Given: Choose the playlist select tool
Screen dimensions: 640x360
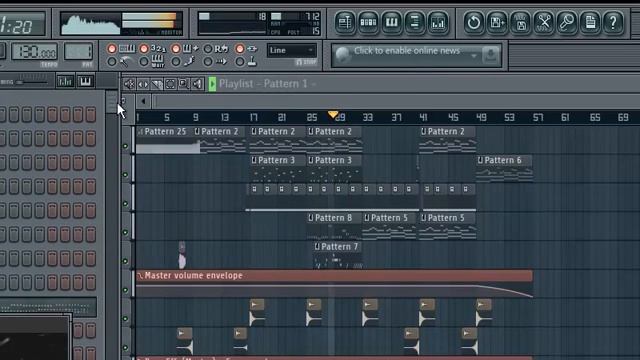Looking at the screenshot, I should [x=170, y=84].
